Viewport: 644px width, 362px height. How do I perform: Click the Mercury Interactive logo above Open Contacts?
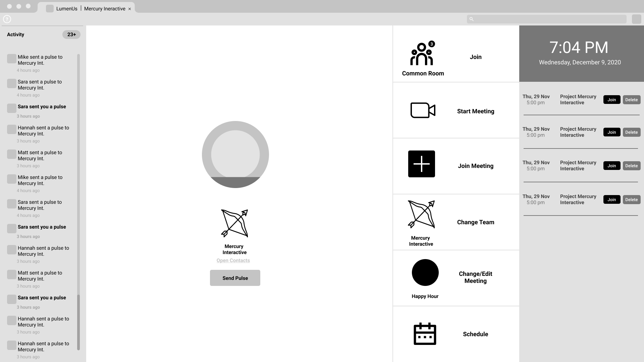pos(234,223)
